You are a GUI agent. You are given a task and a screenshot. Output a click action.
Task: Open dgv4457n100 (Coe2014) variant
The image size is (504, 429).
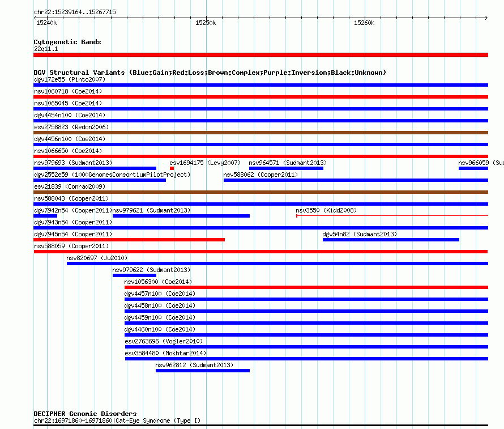[306, 299]
